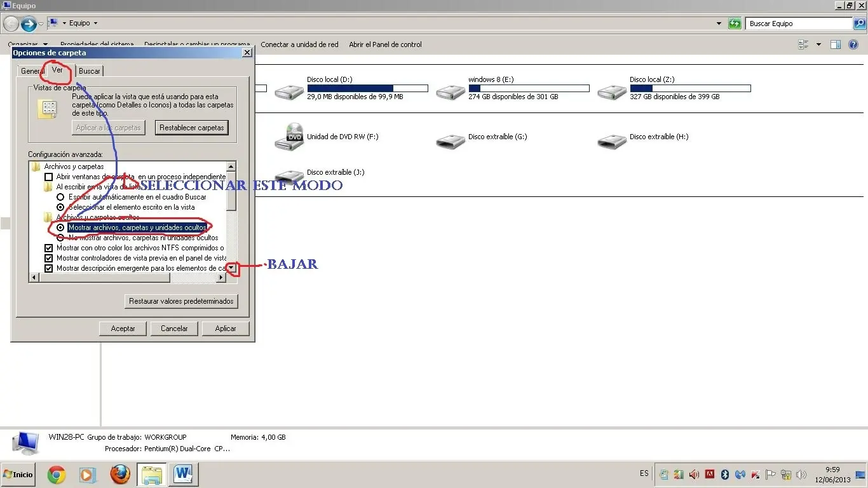Click the Restablecer carpetas button

[x=192, y=128]
